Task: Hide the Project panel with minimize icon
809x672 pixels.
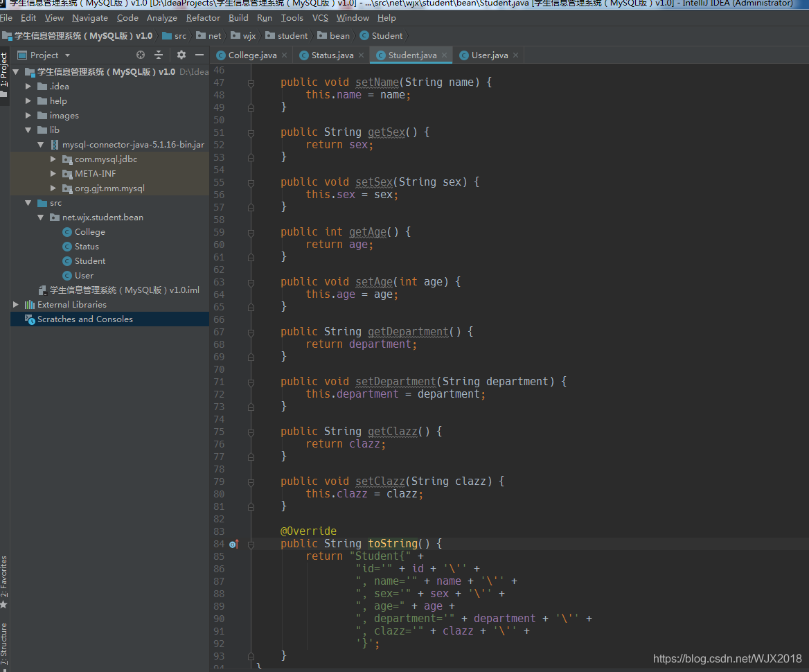Action: coord(199,55)
